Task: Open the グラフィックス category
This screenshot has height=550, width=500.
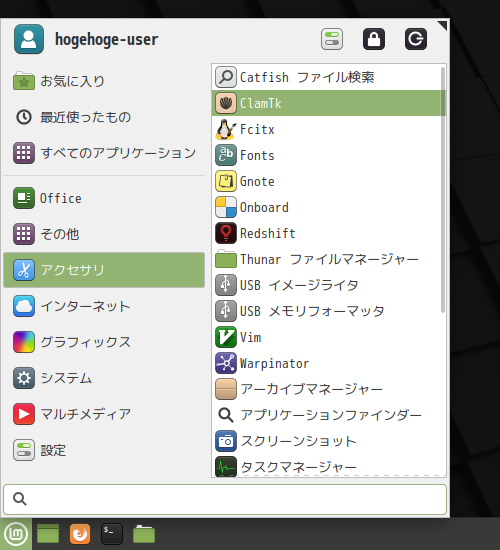Action: point(104,342)
